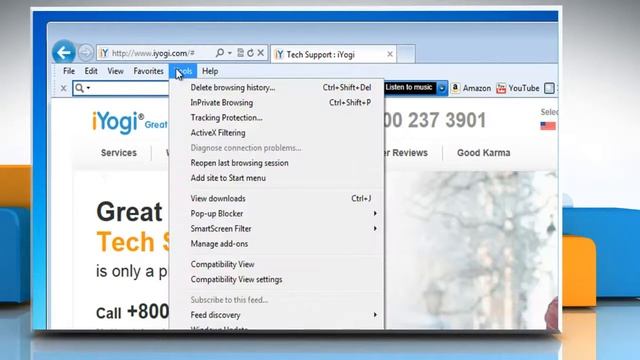Click the search magnifier in address bar
Screen dimensions: 640x360
[220, 53]
